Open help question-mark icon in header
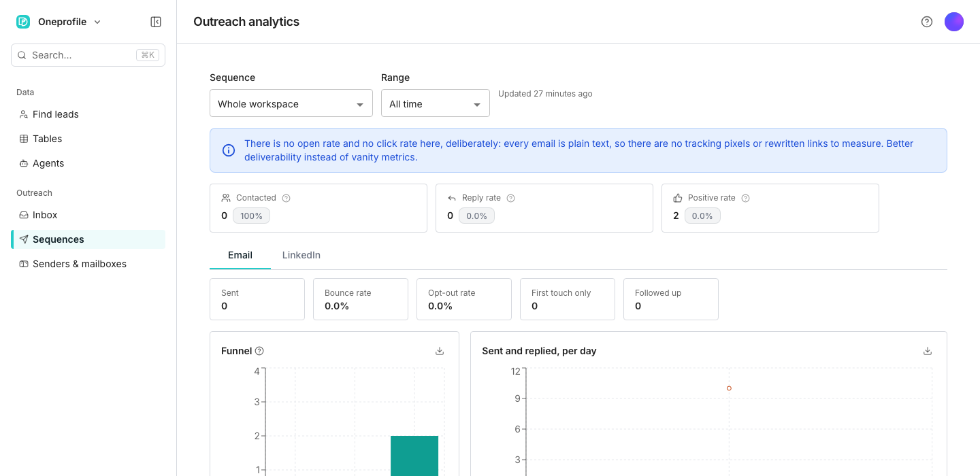Viewport: 980px width, 476px height. tap(927, 22)
